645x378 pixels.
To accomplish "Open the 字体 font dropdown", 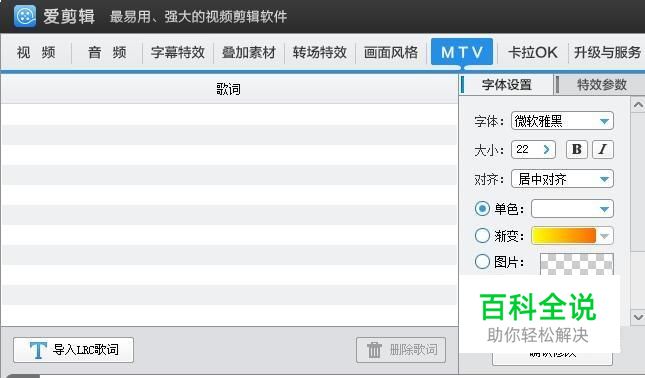I will pyautogui.click(x=562, y=121).
